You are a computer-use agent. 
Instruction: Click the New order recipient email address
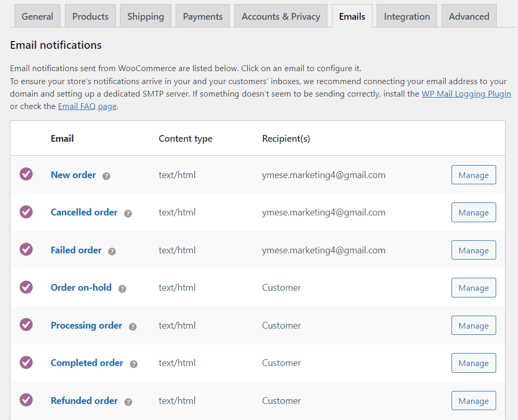(x=324, y=175)
